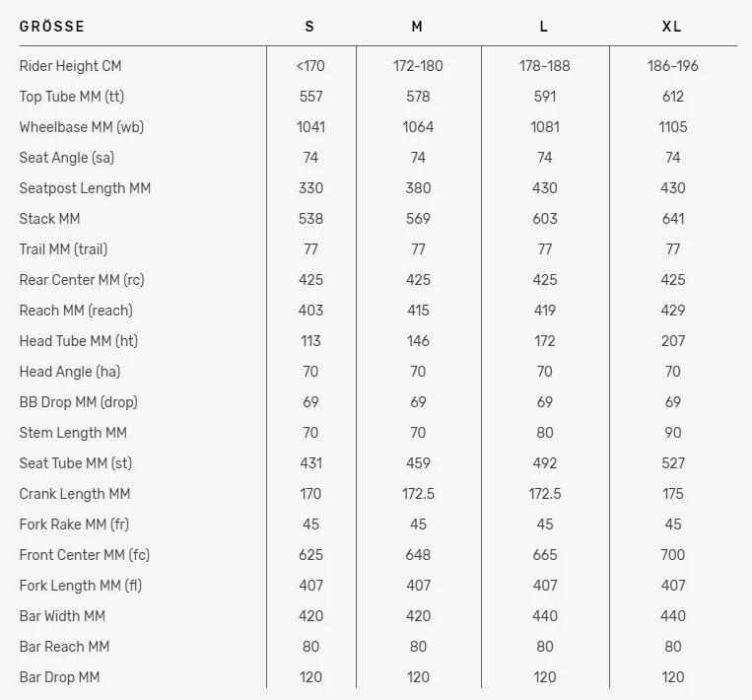
Task: Click the XL wheelbase value 1105
Action: (x=673, y=127)
